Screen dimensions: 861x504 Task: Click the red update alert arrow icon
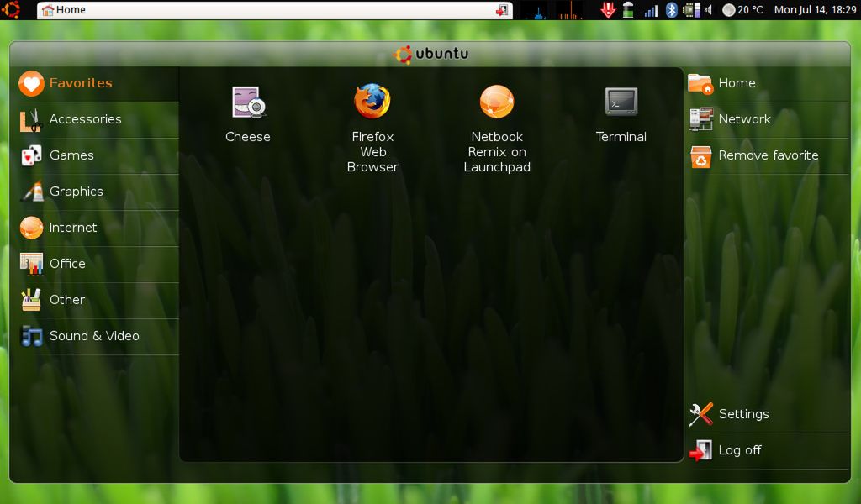click(608, 10)
